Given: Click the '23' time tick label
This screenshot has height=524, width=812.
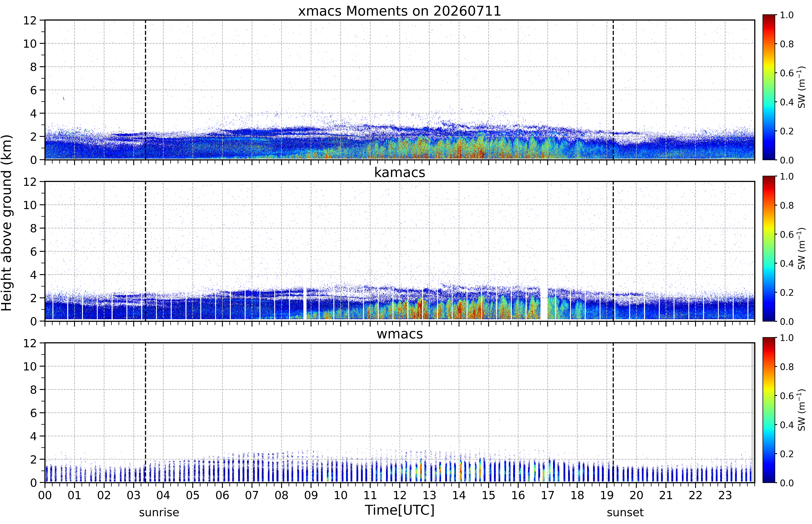Looking at the screenshot, I should [725, 495].
